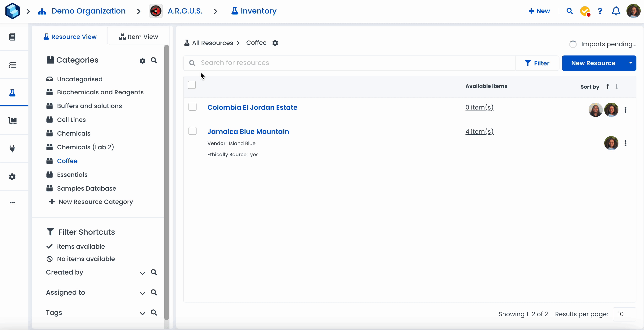Switch to the Item View tab

(x=138, y=37)
